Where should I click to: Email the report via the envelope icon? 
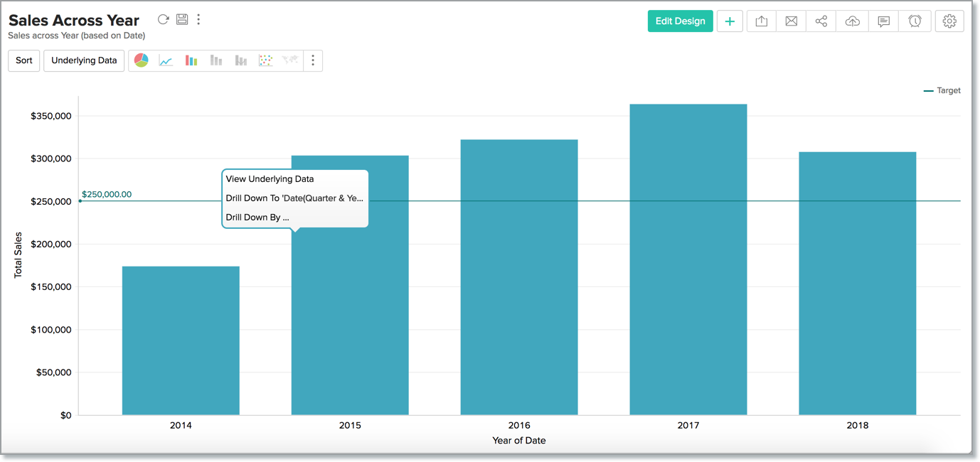pos(791,21)
